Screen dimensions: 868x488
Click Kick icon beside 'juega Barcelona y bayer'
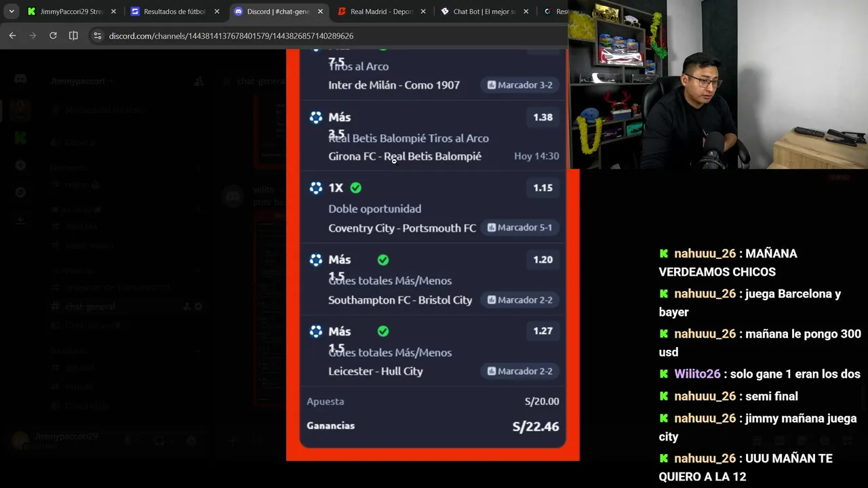(x=664, y=293)
